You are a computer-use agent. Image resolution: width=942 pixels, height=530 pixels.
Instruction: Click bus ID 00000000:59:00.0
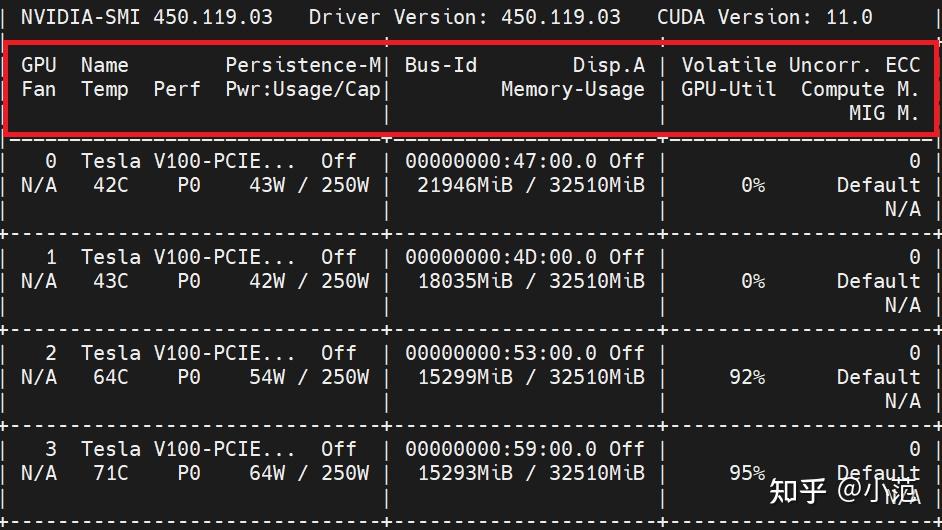pyautogui.click(x=500, y=449)
